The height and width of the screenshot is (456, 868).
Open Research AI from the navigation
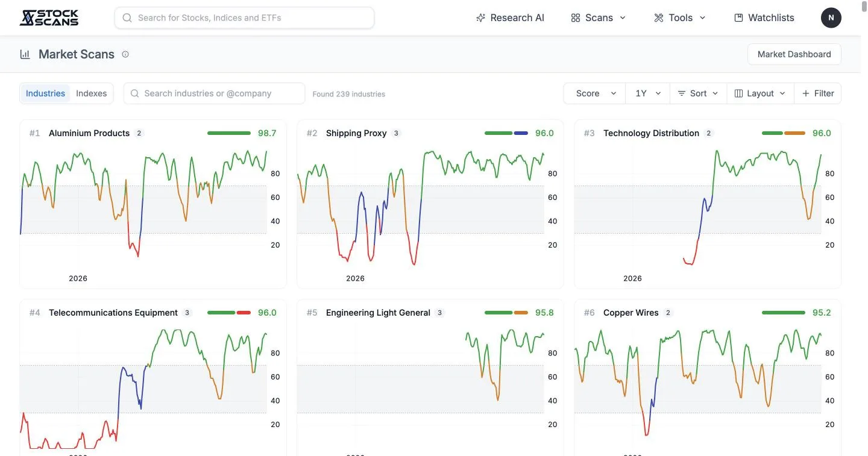tap(510, 18)
